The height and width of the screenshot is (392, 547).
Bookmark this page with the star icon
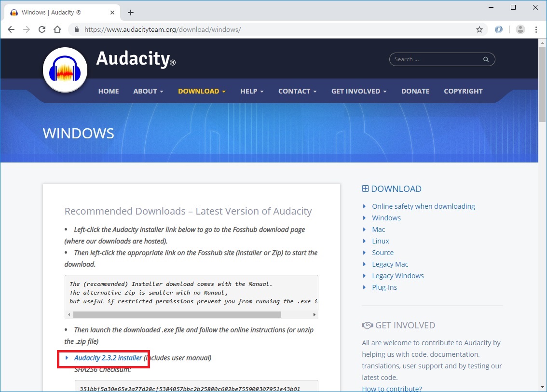tap(479, 29)
